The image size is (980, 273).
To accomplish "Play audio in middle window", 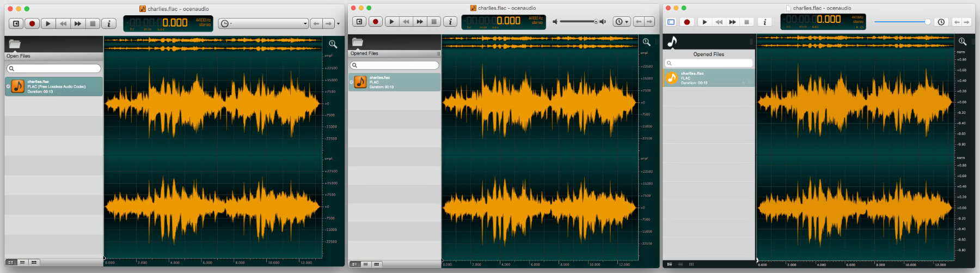I will click(391, 22).
